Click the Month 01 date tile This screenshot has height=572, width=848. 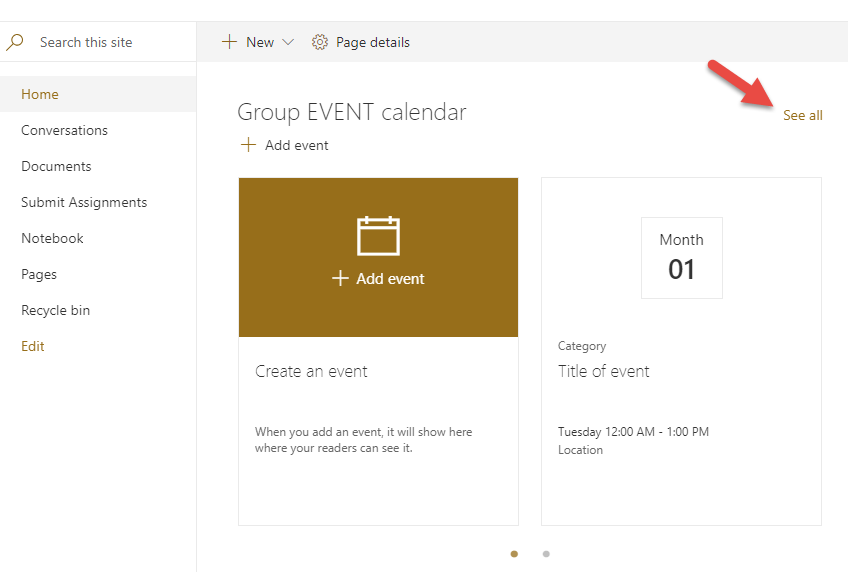tap(681, 258)
